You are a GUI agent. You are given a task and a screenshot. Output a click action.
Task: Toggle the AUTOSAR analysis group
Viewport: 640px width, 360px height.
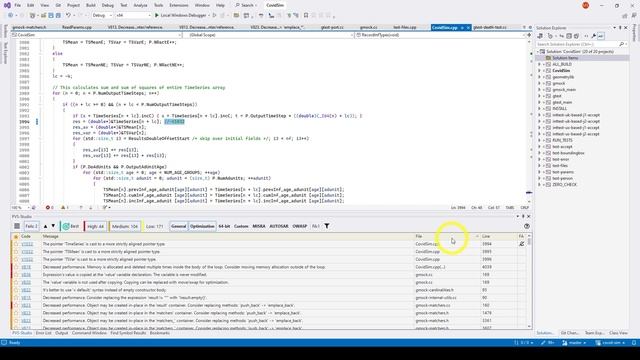279,226
